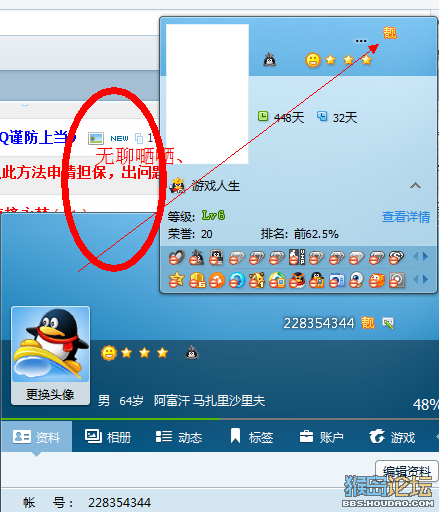This screenshot has height=512, width=439.
Task: Click the pirate penguin icon
Action: click(x=297, y=280)
